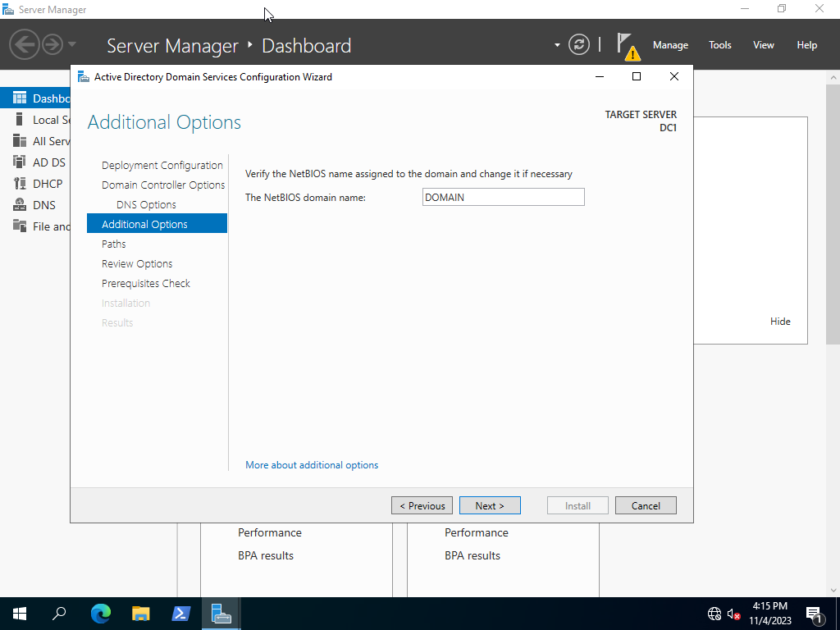Select the File and Storage sidebar icon
The height and width of the screenshot is (630, 840).
point(20,226)
